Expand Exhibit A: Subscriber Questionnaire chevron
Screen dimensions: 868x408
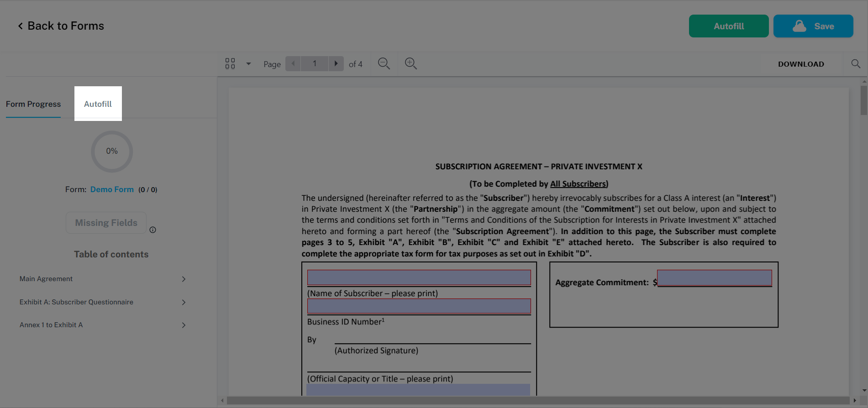[x=184, y=302]
